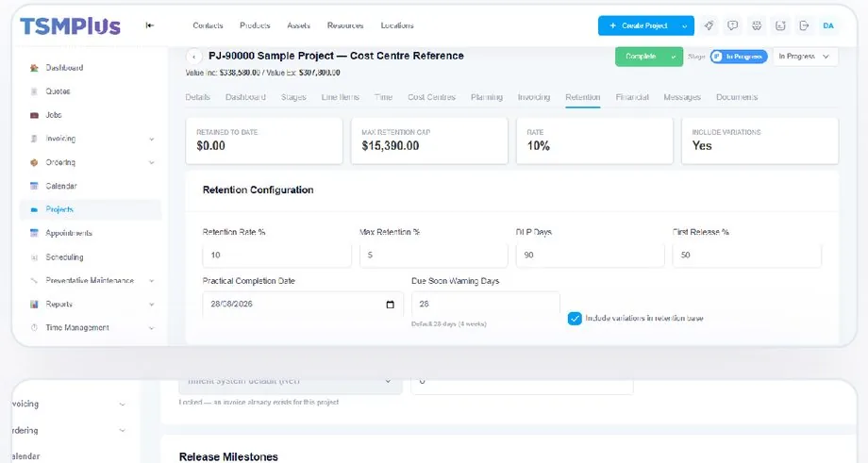
Task: Expand Ordering chevron in the lower window
Action: click(x=123, y=430)
